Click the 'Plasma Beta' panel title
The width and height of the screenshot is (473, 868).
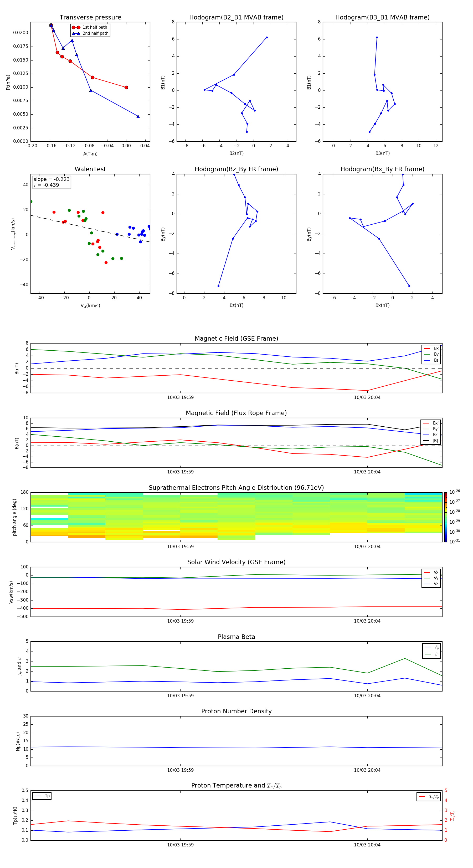[x=236, y=637]
